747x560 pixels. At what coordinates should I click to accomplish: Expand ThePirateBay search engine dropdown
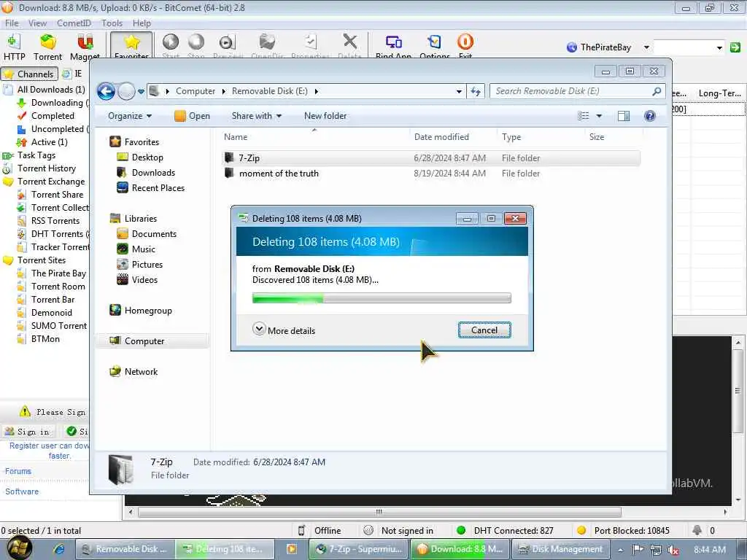tap(646, 47)
